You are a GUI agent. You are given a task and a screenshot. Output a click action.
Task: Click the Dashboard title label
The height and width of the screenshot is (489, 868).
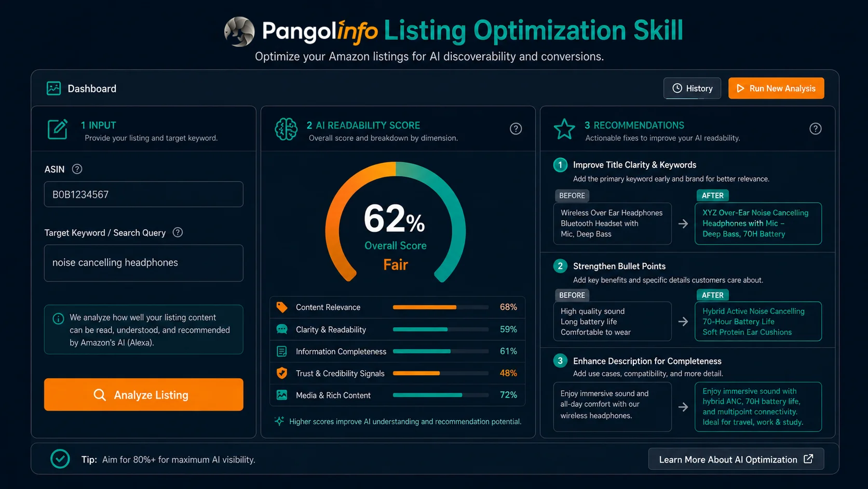coord(92,89)
